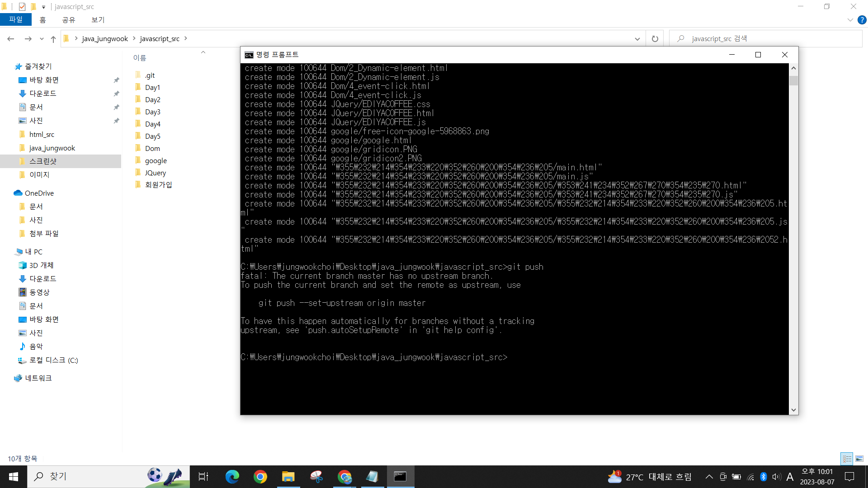The width and height of the screenshot is (868, 488).
Task: Open Chrome from the taskbar
Action: (260, 476)
